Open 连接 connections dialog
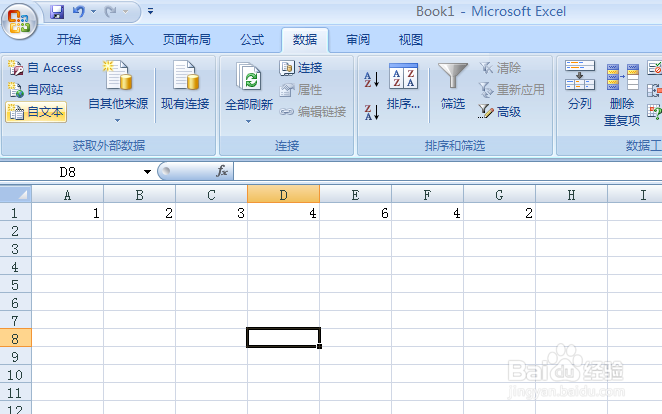Viewport: 662px width, 414px height. 301,68
